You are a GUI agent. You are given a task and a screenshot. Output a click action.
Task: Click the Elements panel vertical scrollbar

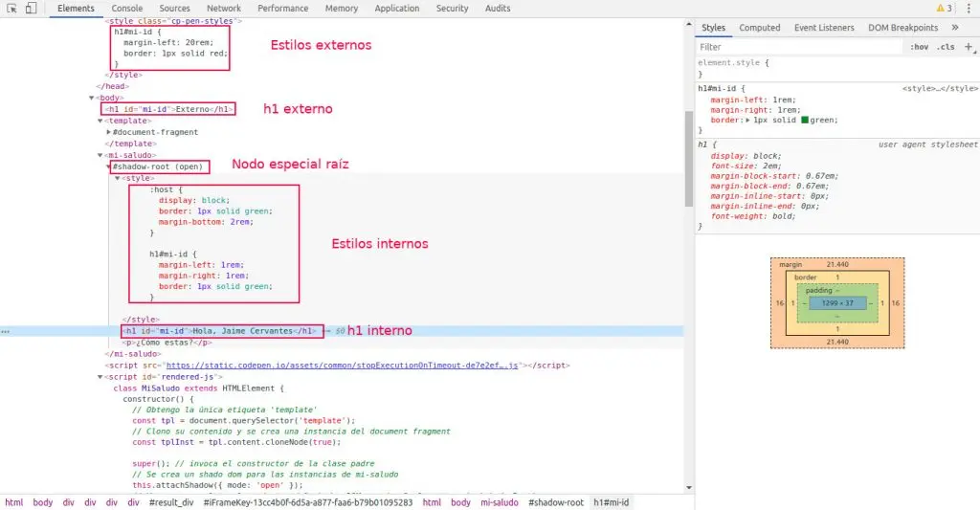689,159
